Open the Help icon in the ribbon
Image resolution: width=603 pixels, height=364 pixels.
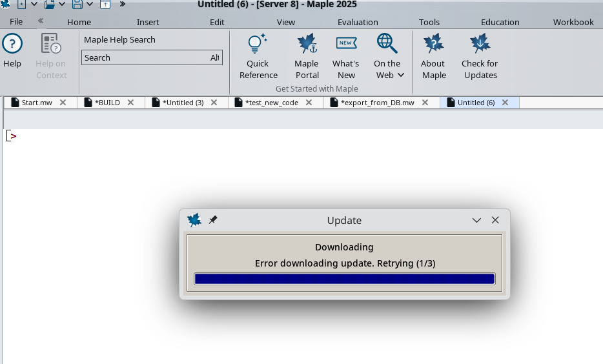12,52
